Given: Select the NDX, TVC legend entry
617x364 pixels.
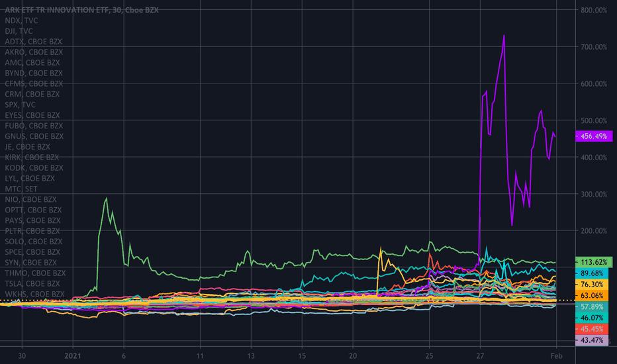Looking at the screenshot, I should [21, 21].
